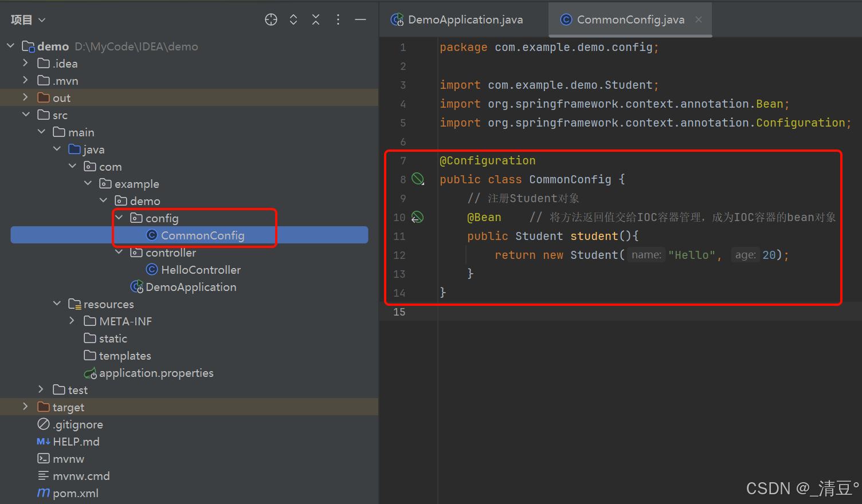Click the Select Opened File crosshair icon
This screenshot has width=862, height=504.
coord(271,20)
